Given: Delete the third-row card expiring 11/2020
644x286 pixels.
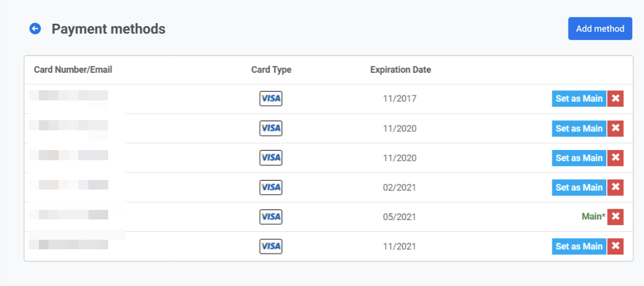Looking at the screenshot, I should 615,158.
